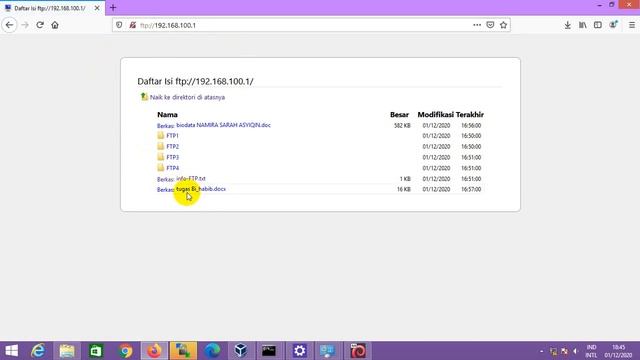Viewport: 640px width, 360px height.
Task: Open the Firefox hamburger menu
Action: point(632,25)
